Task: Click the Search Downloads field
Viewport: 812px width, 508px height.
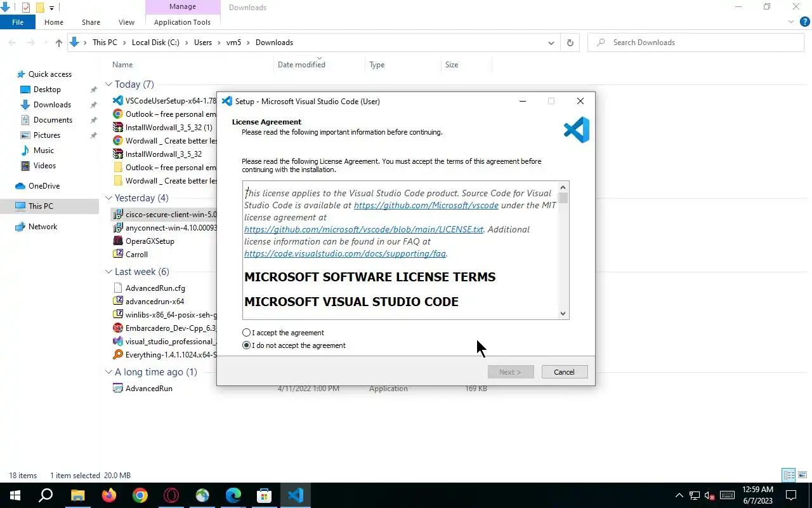Action: click(696, 43)
